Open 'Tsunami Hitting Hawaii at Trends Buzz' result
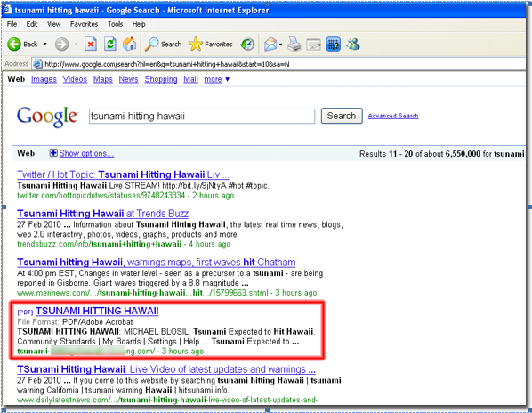The image size is (532, 413). tap(103, 214)
